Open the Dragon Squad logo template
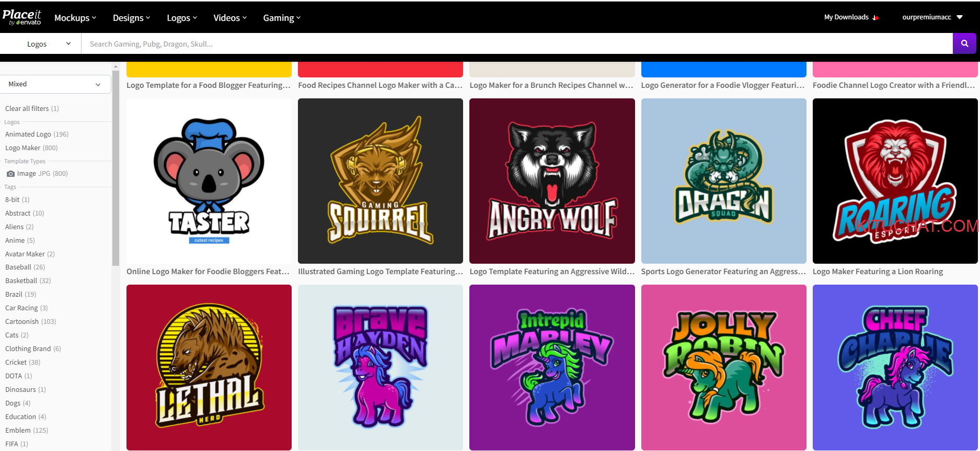Image resolution: width=980 pixels, height=451 pixels. [723, 181]
